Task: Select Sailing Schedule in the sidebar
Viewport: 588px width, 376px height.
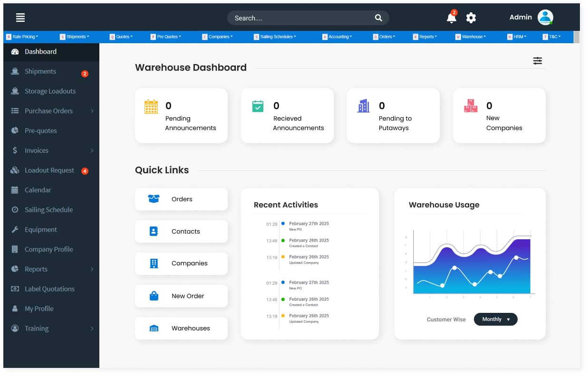Action: pos(48,210)
